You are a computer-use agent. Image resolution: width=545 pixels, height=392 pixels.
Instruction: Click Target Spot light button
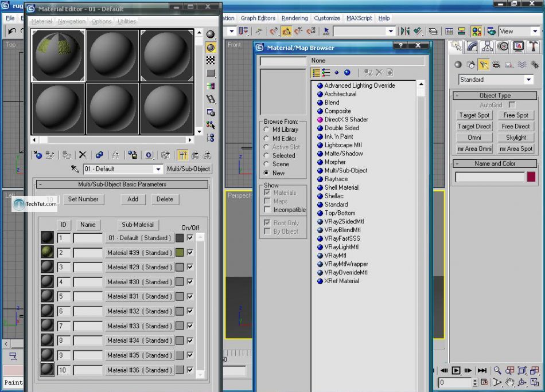pyautogui.click(x=474, y=115)
